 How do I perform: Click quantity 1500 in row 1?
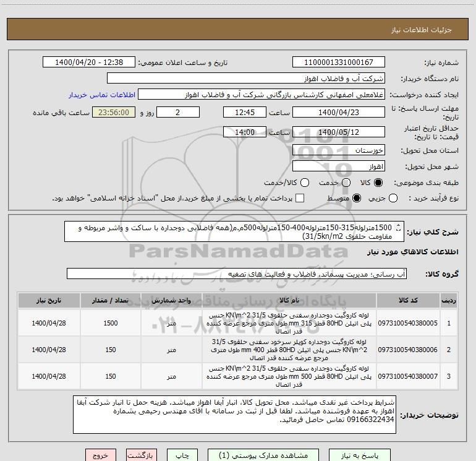[x=111, y=323]
